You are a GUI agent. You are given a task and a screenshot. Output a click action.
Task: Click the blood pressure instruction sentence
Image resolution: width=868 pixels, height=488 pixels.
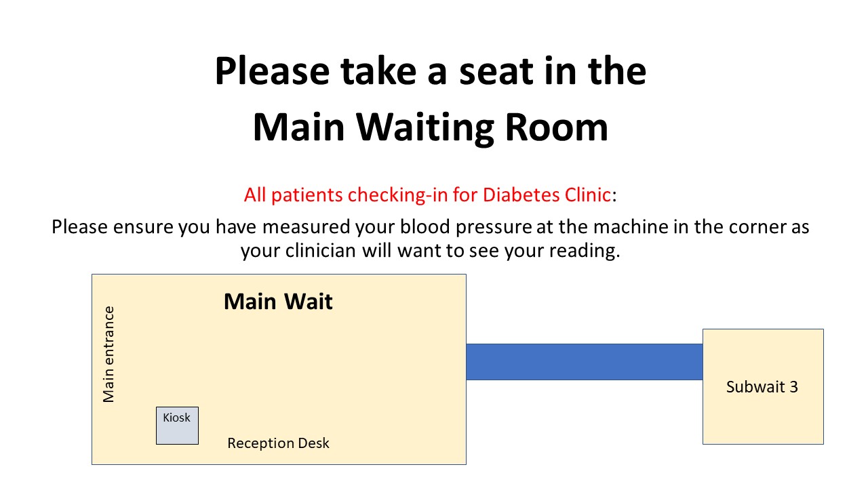click(x=431, y=239)
